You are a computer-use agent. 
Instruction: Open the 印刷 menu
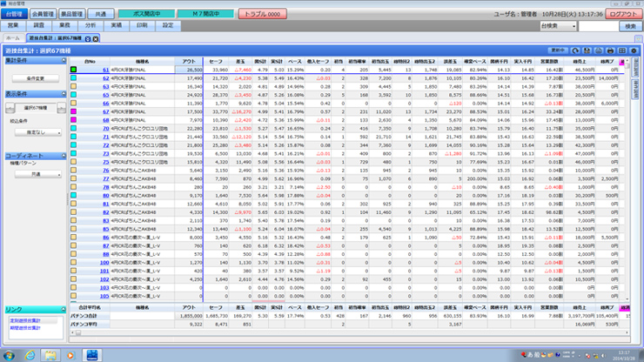pyautogui.click(x=142, y=25)
